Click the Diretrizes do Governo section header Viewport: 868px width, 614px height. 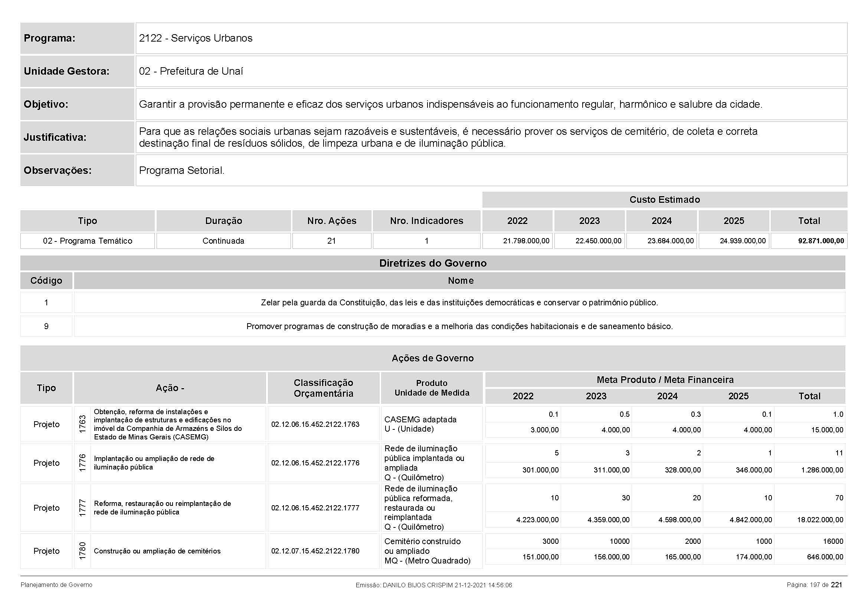(x=432, y=263)
